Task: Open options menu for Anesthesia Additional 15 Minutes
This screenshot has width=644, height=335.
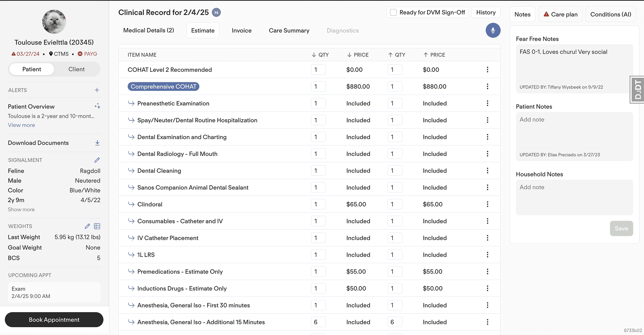Action: (x=488, y=322)
